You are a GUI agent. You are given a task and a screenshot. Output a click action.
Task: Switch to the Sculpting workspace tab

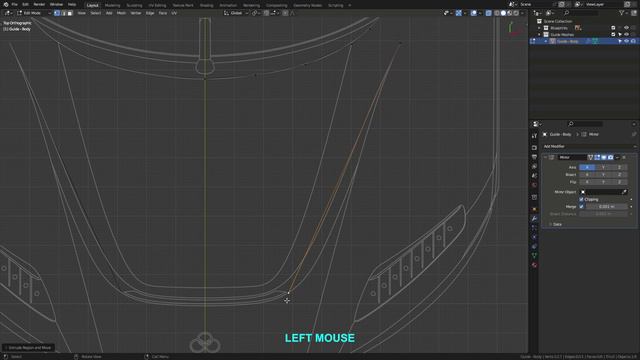134,5
